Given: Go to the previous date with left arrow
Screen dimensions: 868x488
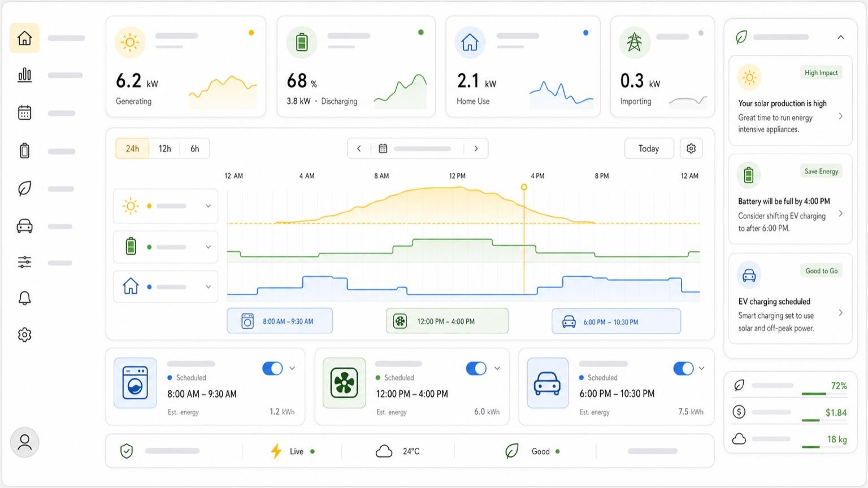Looking at the screenshot, I should (x=359, y=149).
